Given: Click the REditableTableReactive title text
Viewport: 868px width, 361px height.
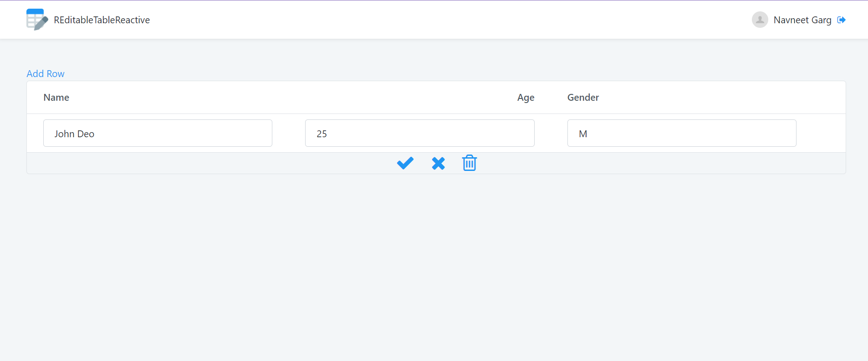Looking at the screenshot, I should coord(102,20).
